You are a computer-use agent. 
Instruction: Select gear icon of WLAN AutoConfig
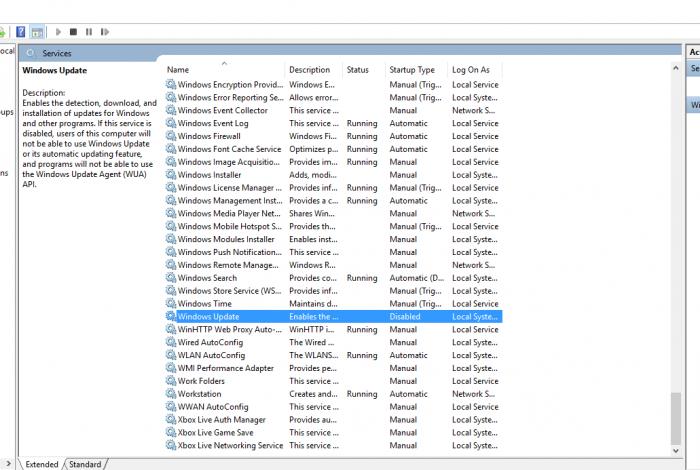coord(171,355)
